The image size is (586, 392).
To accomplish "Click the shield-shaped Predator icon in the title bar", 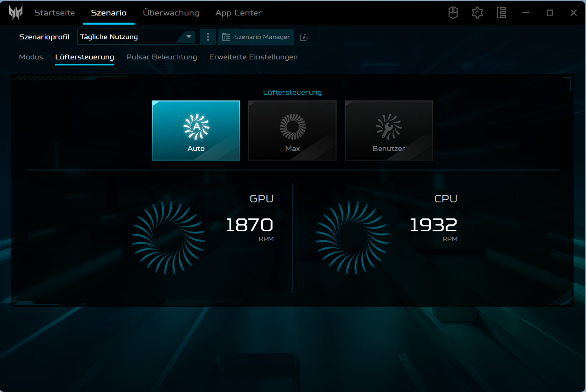I will coord(453,13).
